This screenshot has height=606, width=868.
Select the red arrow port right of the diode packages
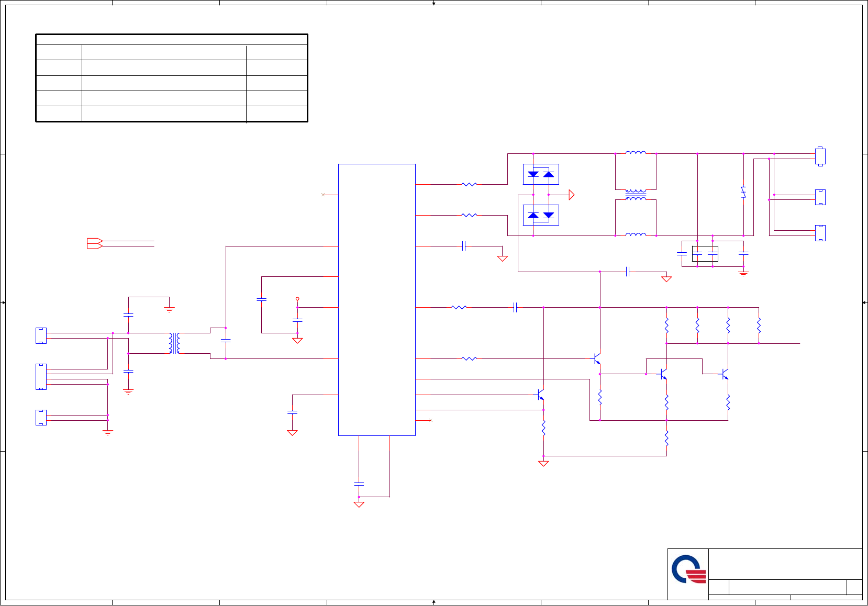pyautogui.click(x=572, y=195)
